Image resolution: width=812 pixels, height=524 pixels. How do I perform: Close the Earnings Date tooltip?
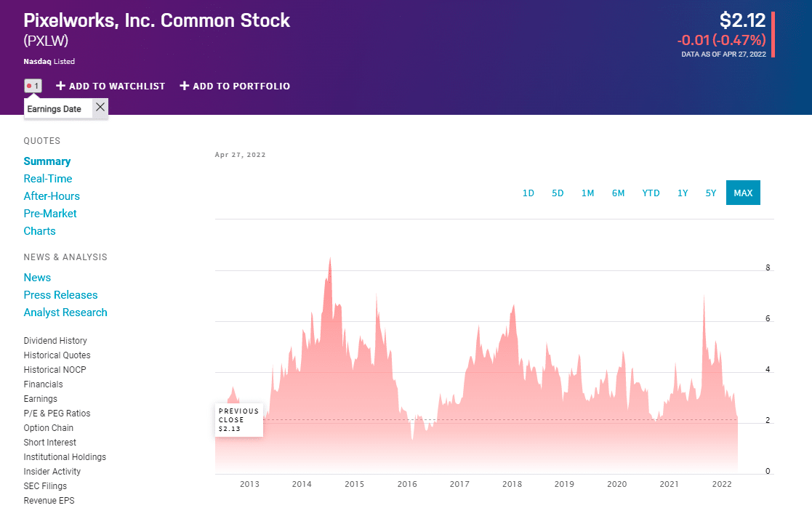[x=100, y=108]
